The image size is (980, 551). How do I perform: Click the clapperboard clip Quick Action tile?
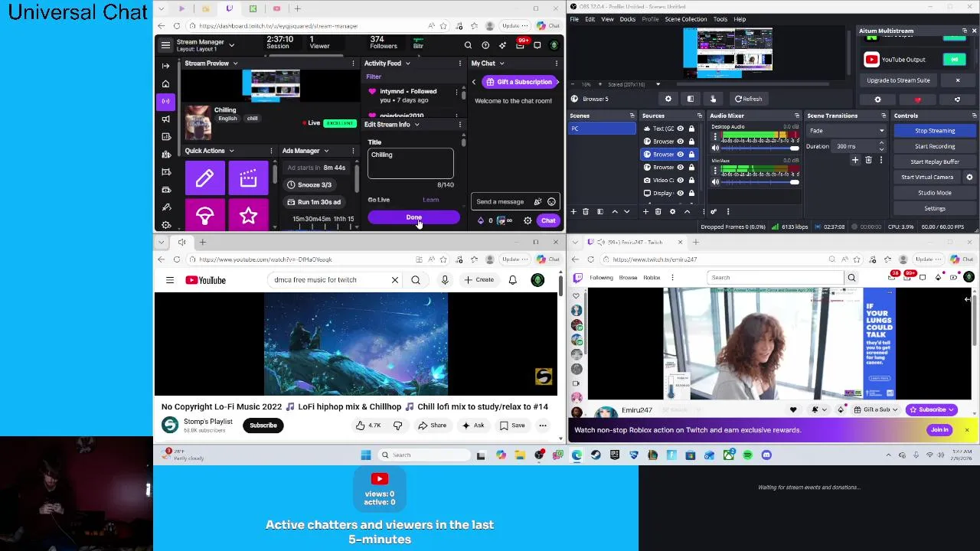tap(248, 178)
